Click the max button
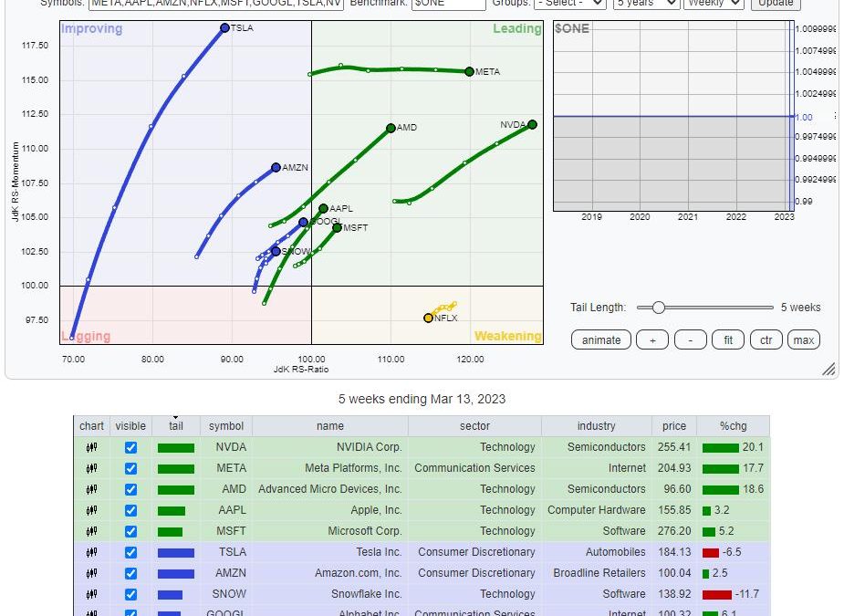The height and width of the screenshot is (616, 844). pos(804,340)
